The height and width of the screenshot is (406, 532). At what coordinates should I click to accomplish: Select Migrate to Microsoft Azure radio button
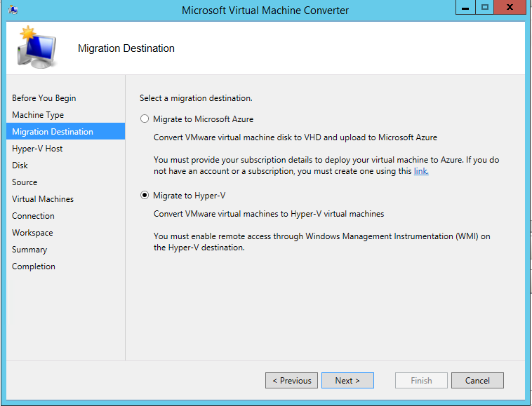[145, 119]
